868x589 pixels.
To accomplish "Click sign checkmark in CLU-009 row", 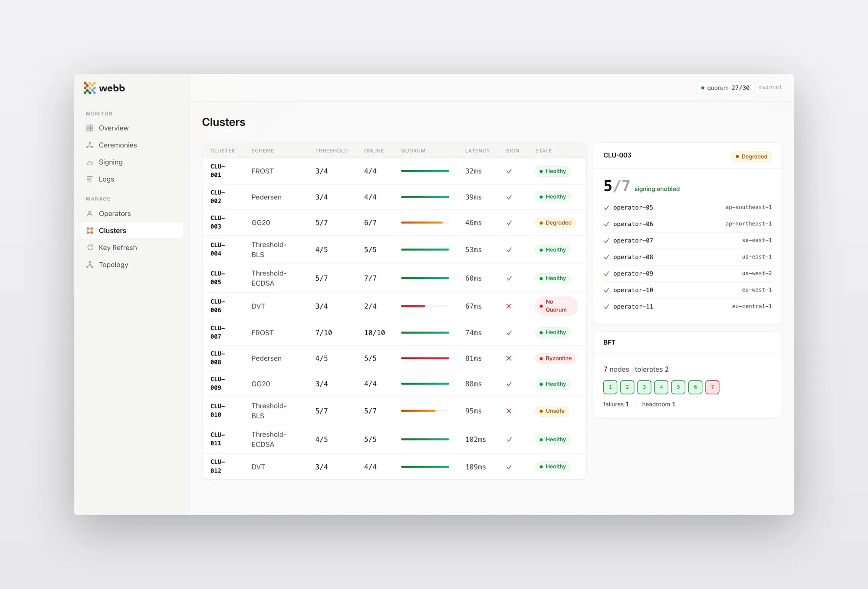I will click(509, 384).
